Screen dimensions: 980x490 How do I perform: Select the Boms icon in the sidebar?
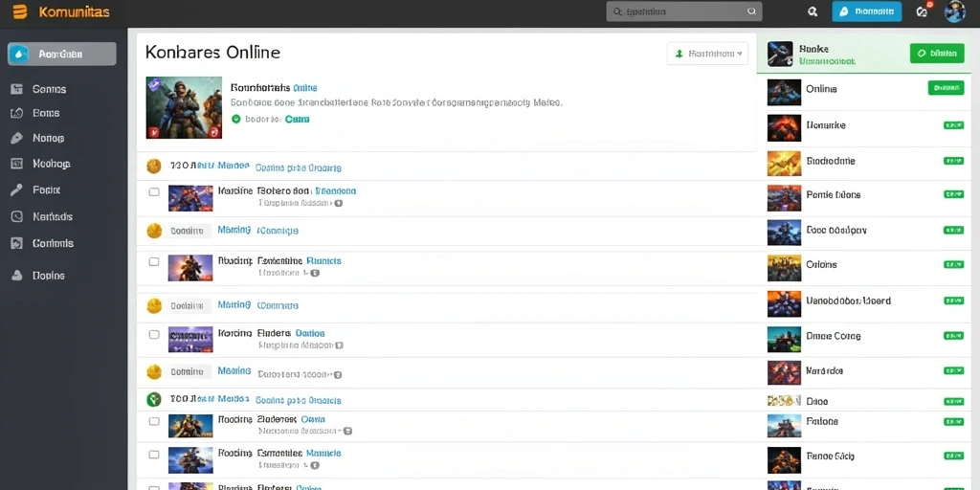(17, 113)
